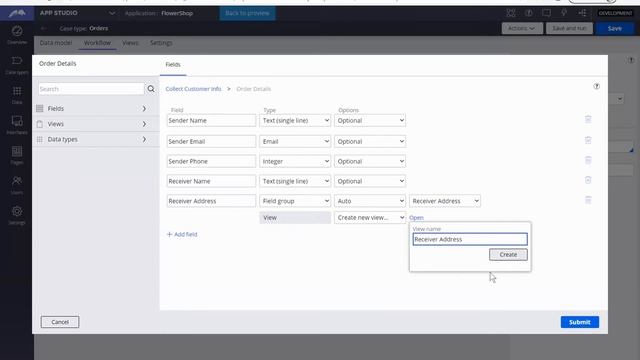Click the Sender Name field input
Image resolution: width=640 pixels, height=360 pixels.
(211, 120)
